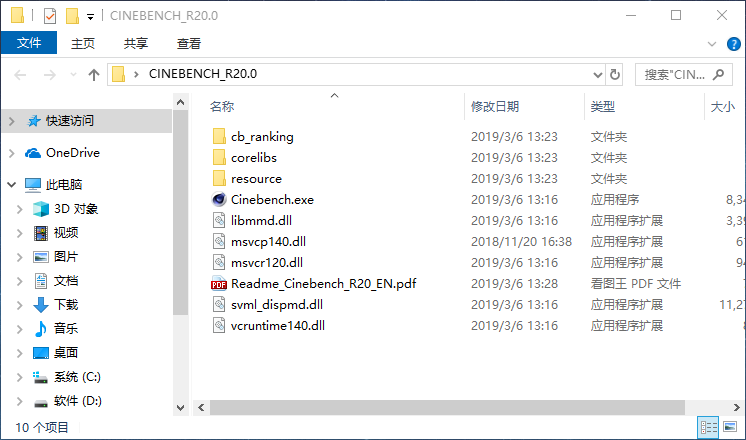Open the 文件 menu
The width and height of the screenshot is (746, 440).
(29, 43)
